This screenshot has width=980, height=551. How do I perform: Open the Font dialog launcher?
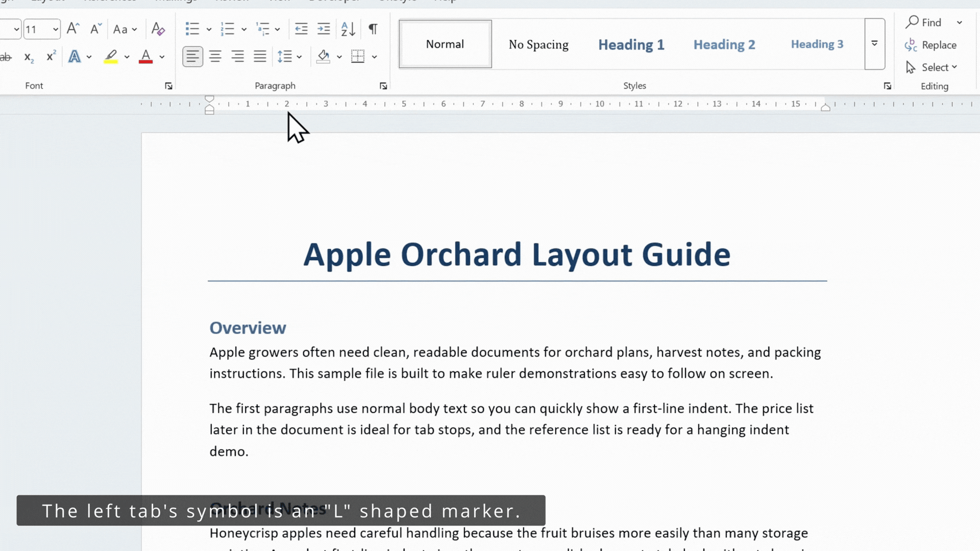(168, 86)
